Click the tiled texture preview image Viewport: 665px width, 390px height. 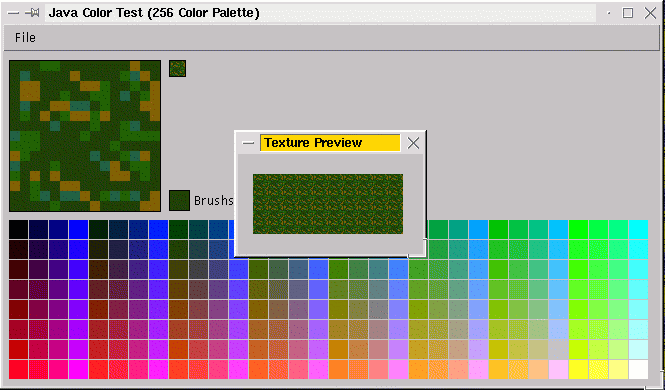(328, 203)
